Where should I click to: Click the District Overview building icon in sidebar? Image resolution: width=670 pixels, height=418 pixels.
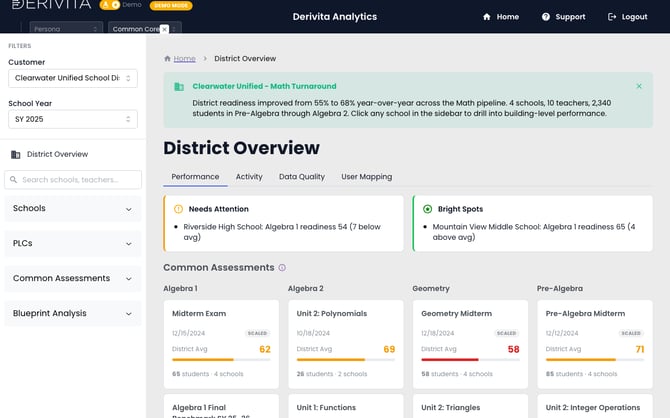point(16,154)
